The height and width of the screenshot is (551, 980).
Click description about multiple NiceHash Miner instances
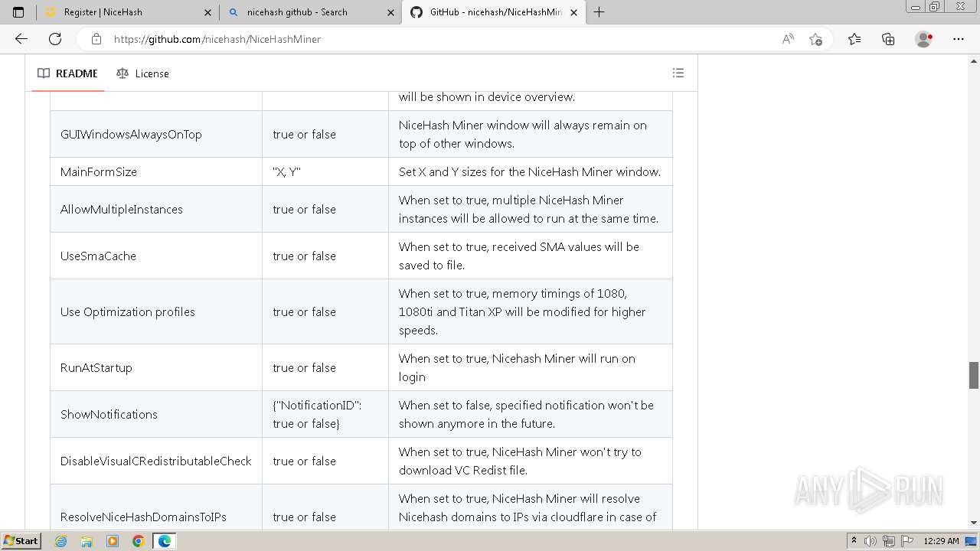coord(531,209)
